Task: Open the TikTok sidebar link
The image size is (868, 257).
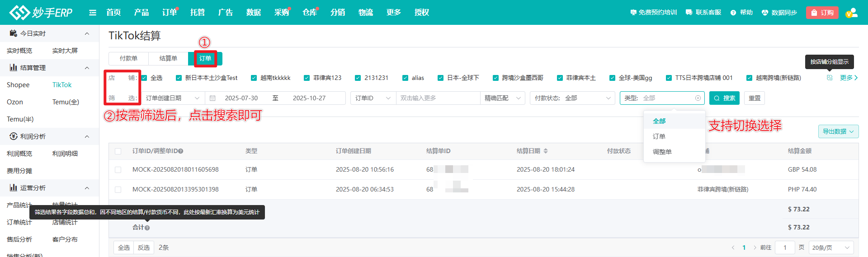Action: 62,85
